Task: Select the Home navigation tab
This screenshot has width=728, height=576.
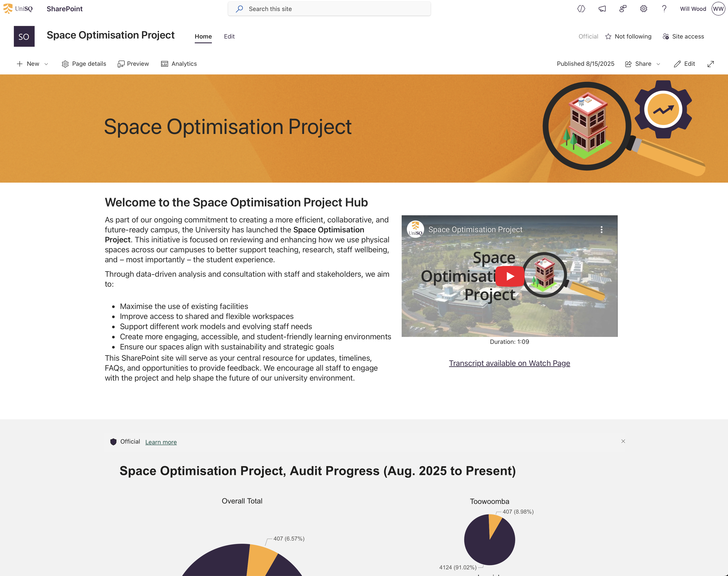Action: [203, 36]
